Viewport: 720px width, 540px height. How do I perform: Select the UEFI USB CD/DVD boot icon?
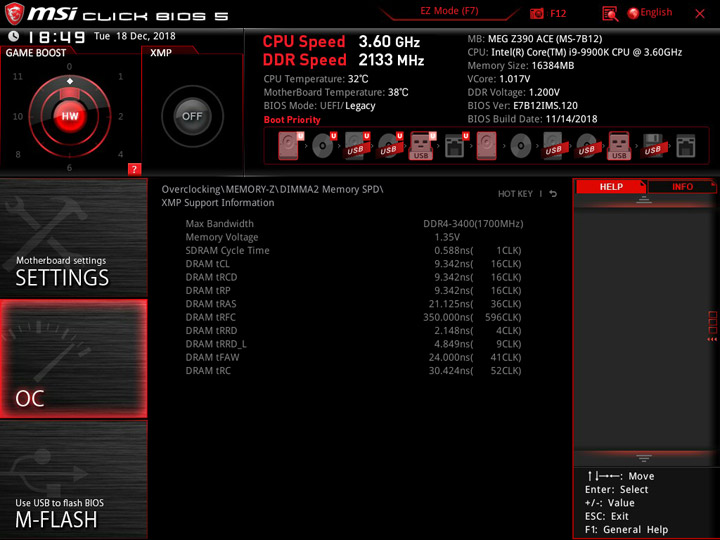[390, 146]
